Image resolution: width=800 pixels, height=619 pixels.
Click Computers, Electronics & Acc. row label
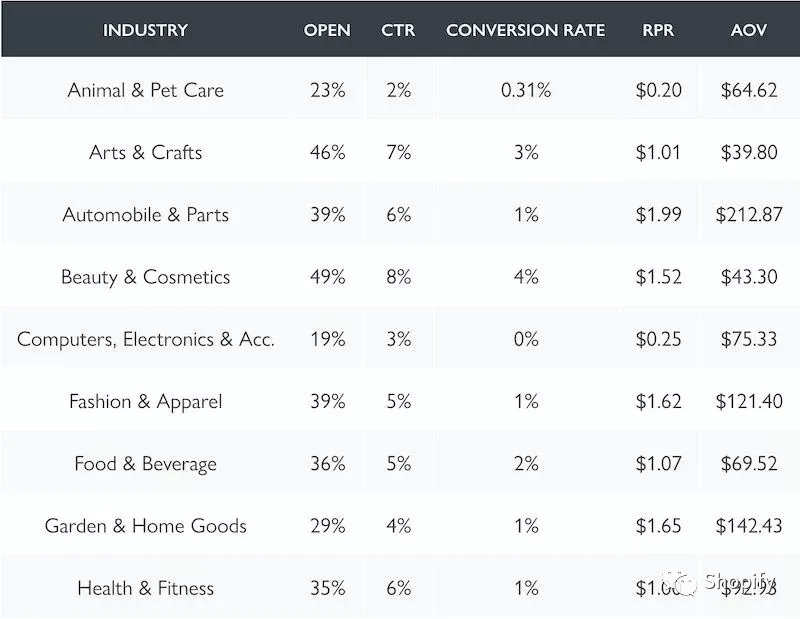click(145, 339)
